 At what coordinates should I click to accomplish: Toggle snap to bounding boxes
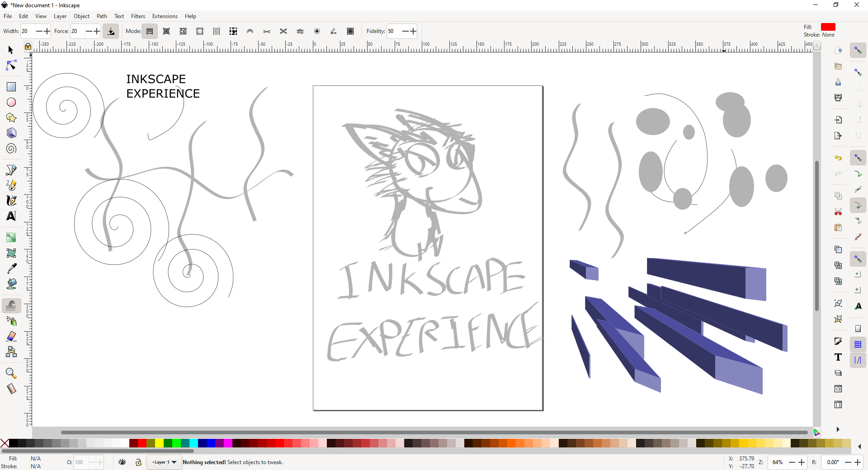pos(858,72)
